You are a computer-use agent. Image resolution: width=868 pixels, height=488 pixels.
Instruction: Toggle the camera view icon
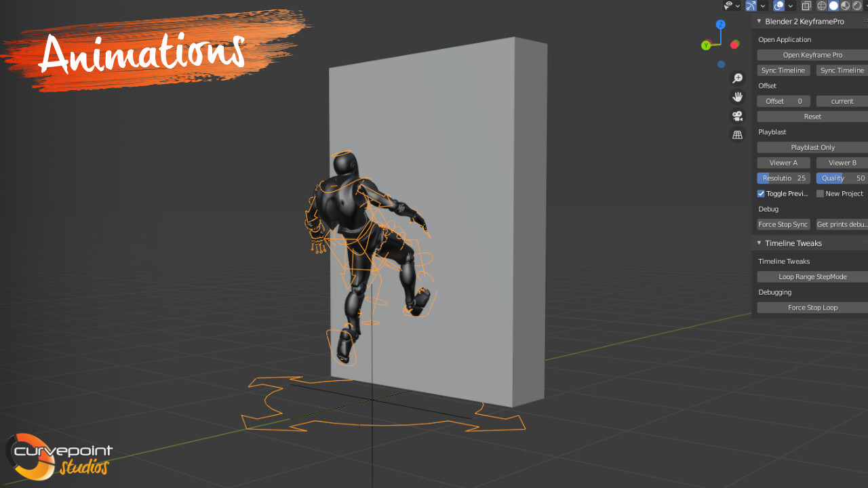pos(737,115)
